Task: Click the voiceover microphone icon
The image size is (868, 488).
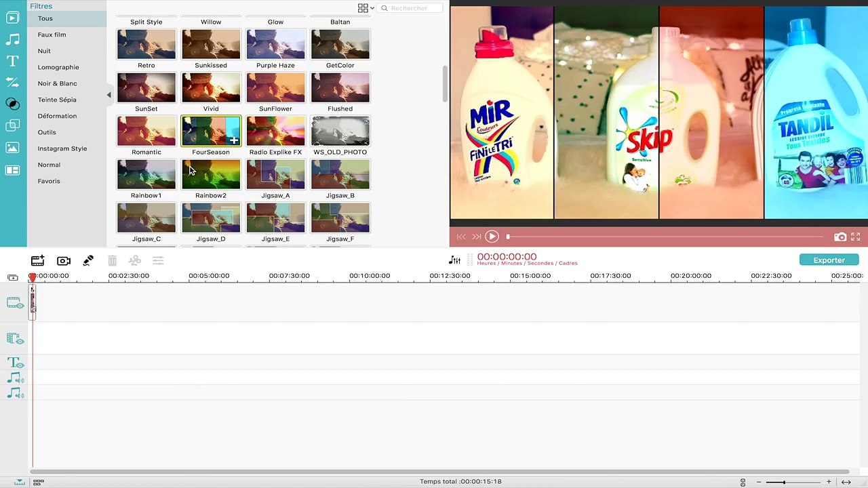Action: 88,260
